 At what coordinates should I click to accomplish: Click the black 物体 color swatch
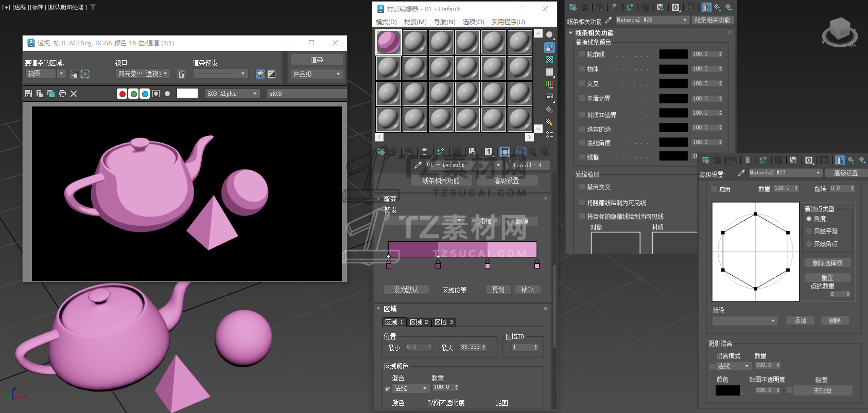pos(673,69)
